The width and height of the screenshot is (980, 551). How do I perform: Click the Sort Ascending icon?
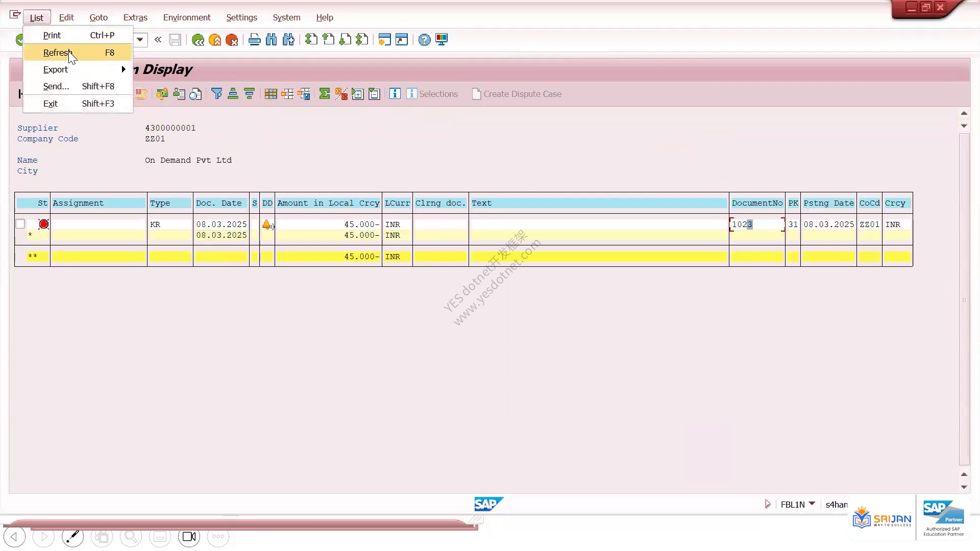[233, 94]
